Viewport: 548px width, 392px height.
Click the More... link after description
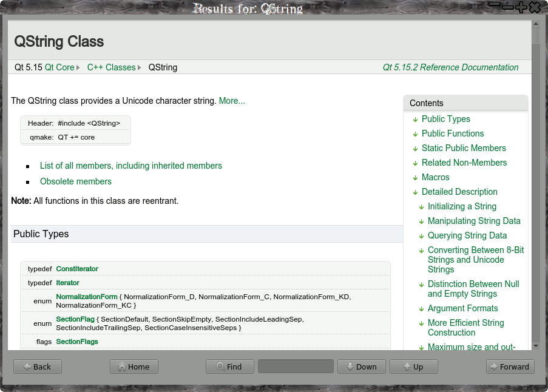(x=232, y=101)
